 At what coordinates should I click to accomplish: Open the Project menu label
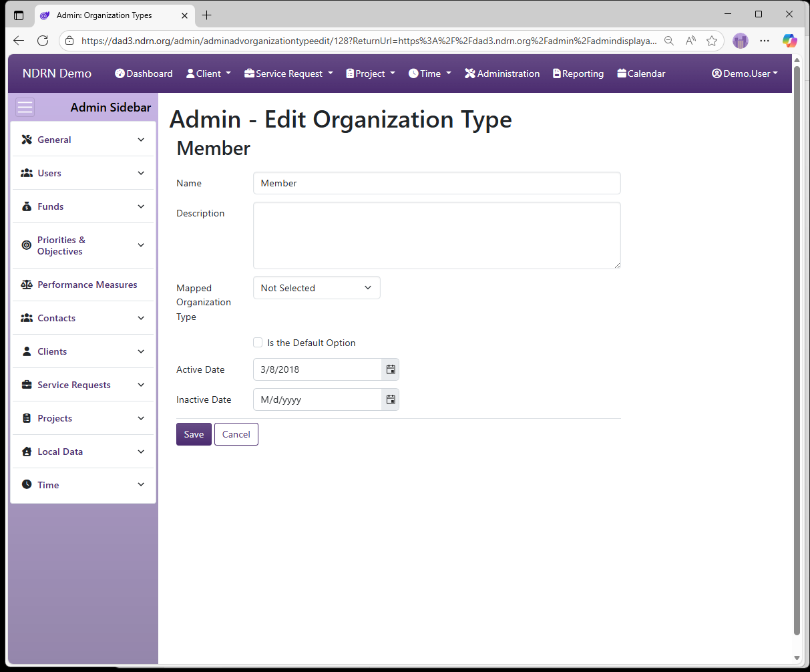point(370,73)
